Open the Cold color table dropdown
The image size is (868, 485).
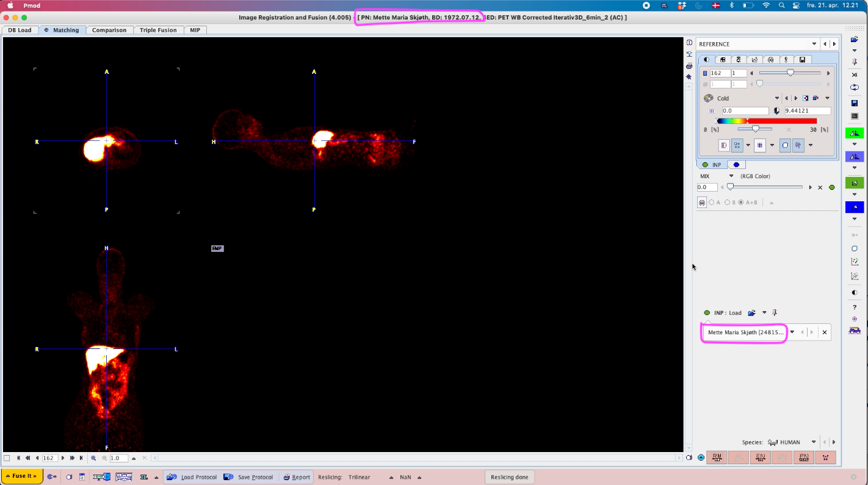[777, 98]
